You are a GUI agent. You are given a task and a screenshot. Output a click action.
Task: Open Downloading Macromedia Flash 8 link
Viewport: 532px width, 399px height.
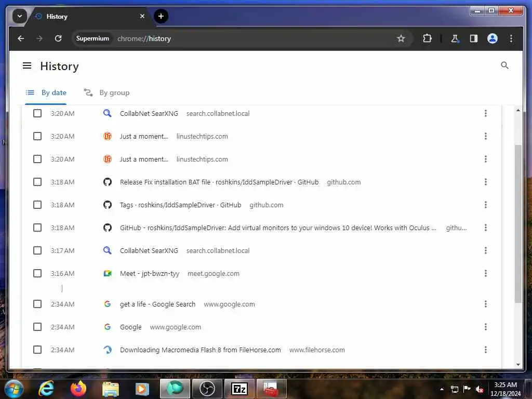(x=200, y=350)
